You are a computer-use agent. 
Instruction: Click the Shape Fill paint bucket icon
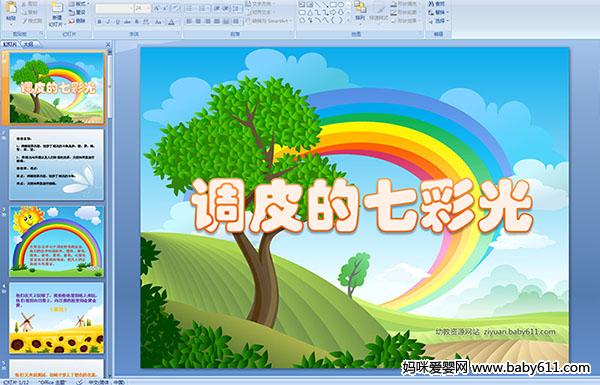pyautogui.click(x=394, y=5)
